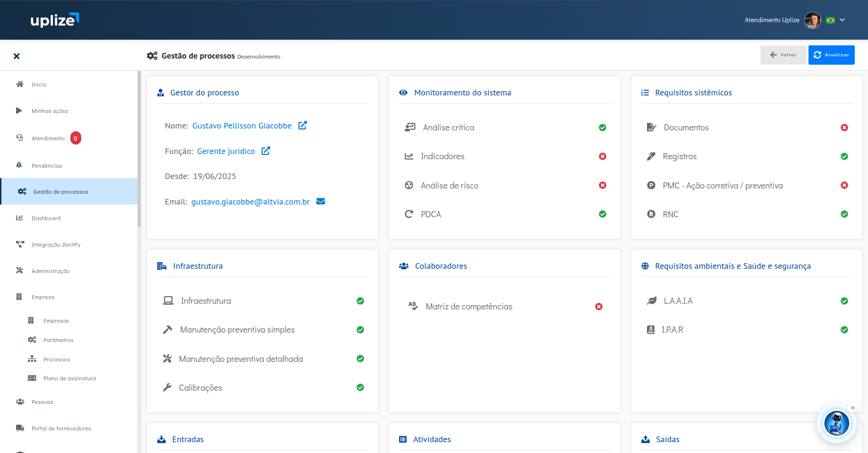868x453 pixels.
Task: Open external link next to Gerente jurídico
Action: coord(266,151)
